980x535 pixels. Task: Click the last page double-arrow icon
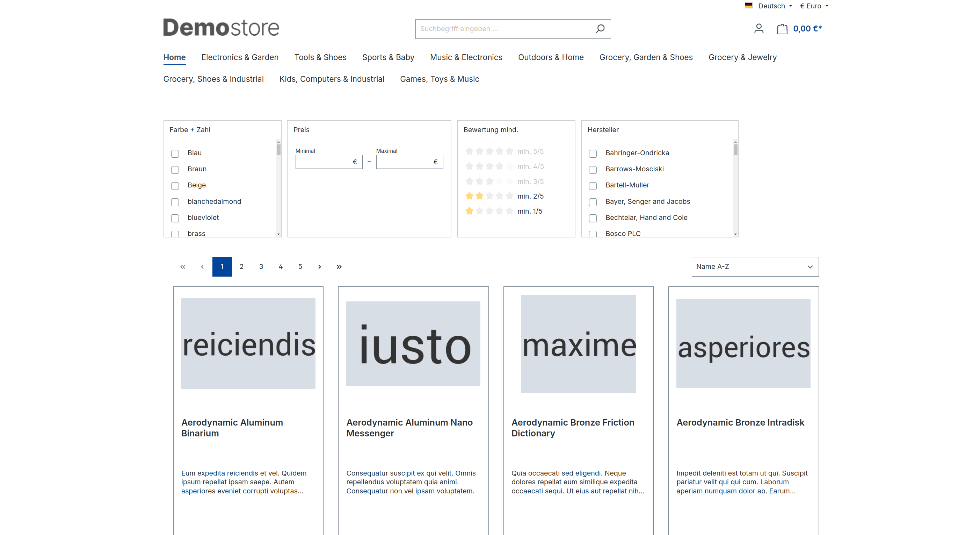coord(340,267)
